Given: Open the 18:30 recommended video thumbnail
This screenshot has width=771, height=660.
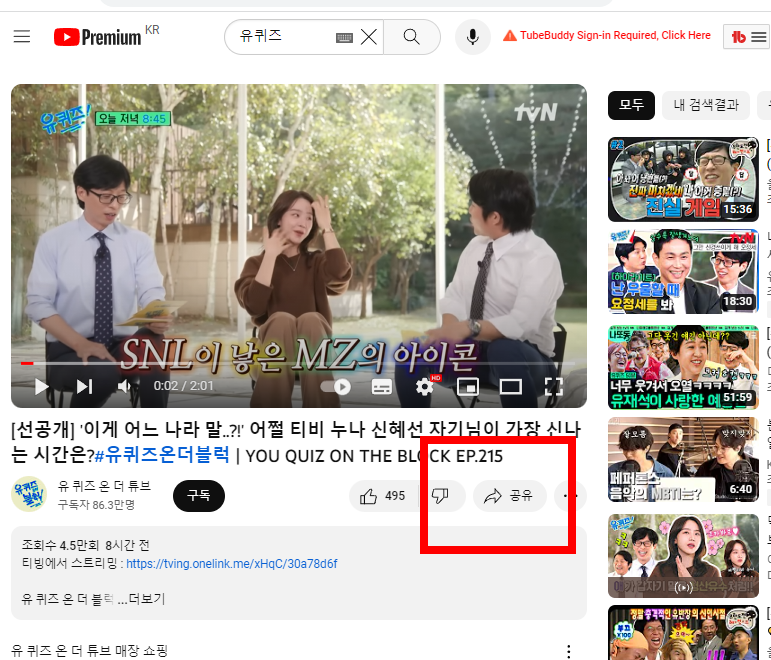Looking at the screenshot, I should (683, 271).
